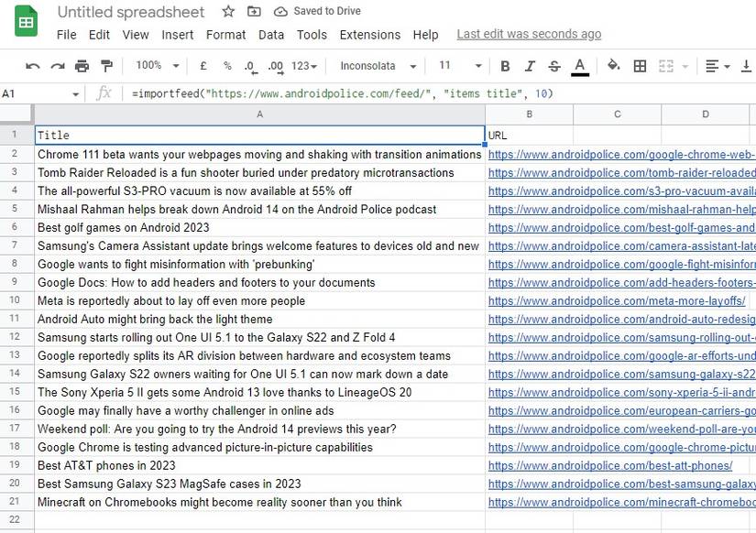Open the Edit menu
Viewport: 756px width, 533px height.
[99, 35]
